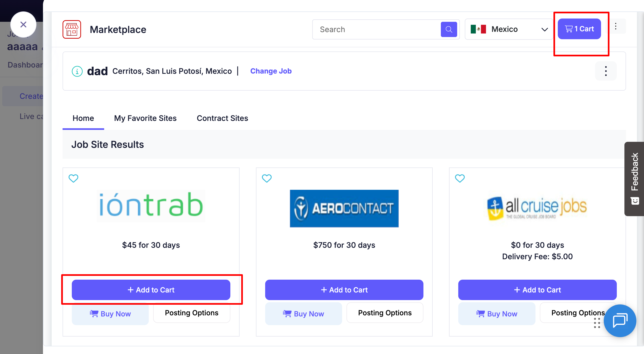The image size is (644, 354).
Task: Favorite the All Cruise Jobs heart
Action: pyautogui.click(x=460, y=178)
